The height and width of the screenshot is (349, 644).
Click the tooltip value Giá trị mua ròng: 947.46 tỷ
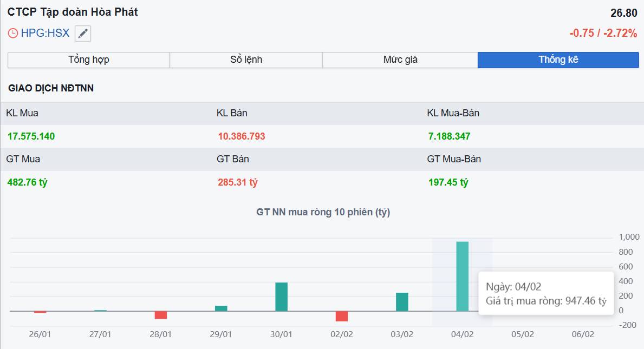click(546, 301)
